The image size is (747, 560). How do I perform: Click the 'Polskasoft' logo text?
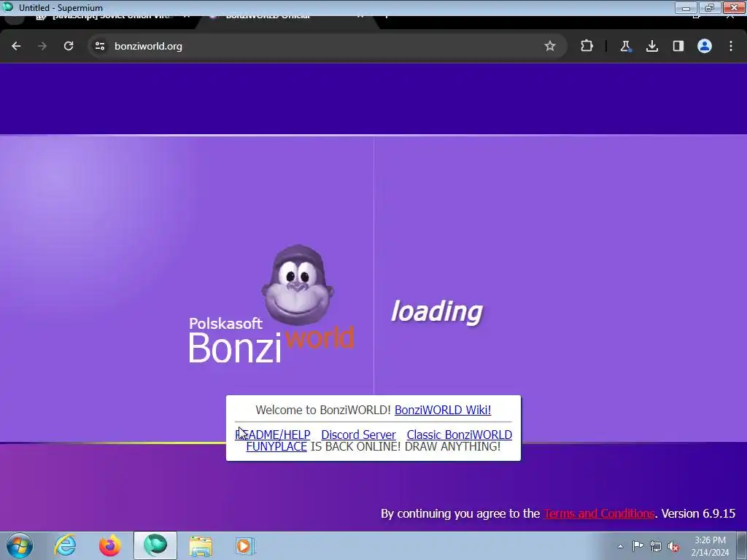tap(225, 324)
